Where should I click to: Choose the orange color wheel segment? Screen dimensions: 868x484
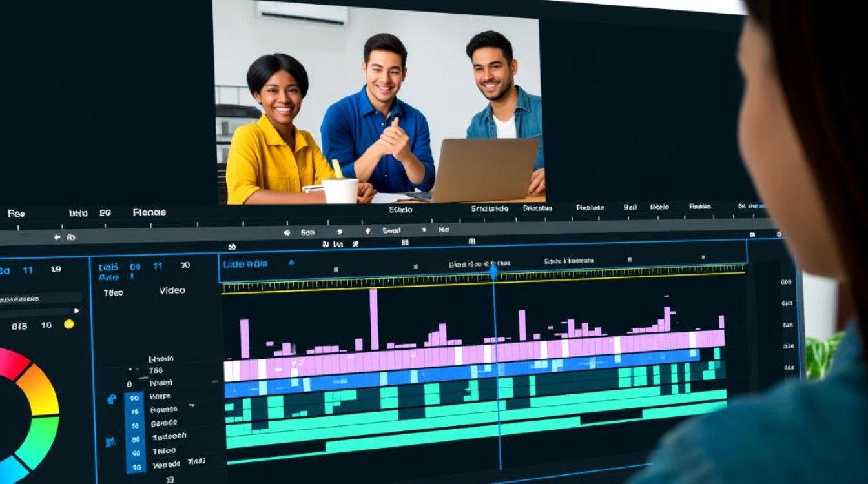(x=40, y=388)
